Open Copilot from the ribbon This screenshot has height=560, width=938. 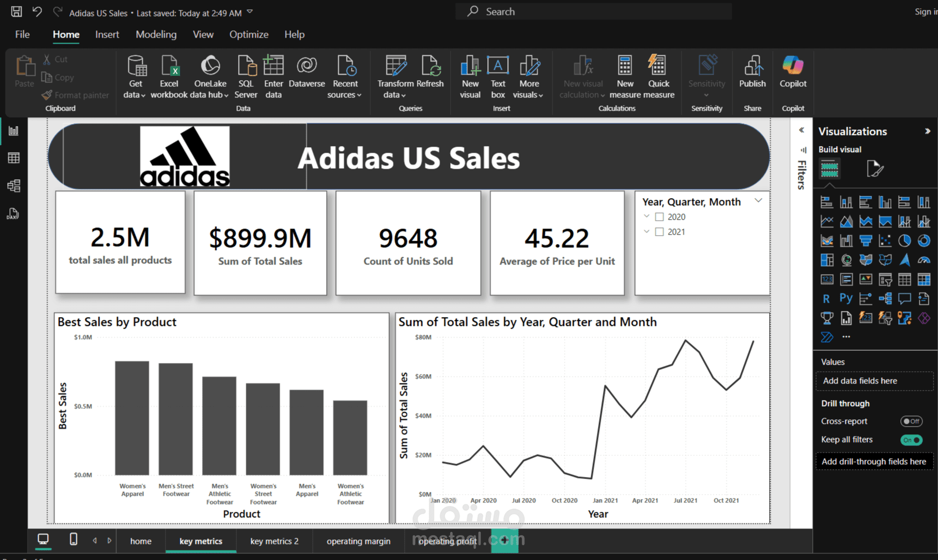(793, 72)
